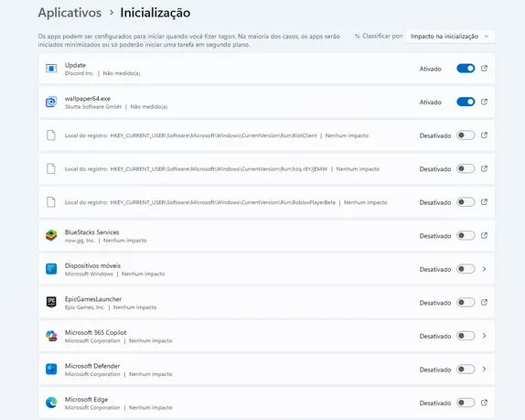
Task: Open external link for RobloxPlayerBeta row
Action: click(x=484, y=202)
